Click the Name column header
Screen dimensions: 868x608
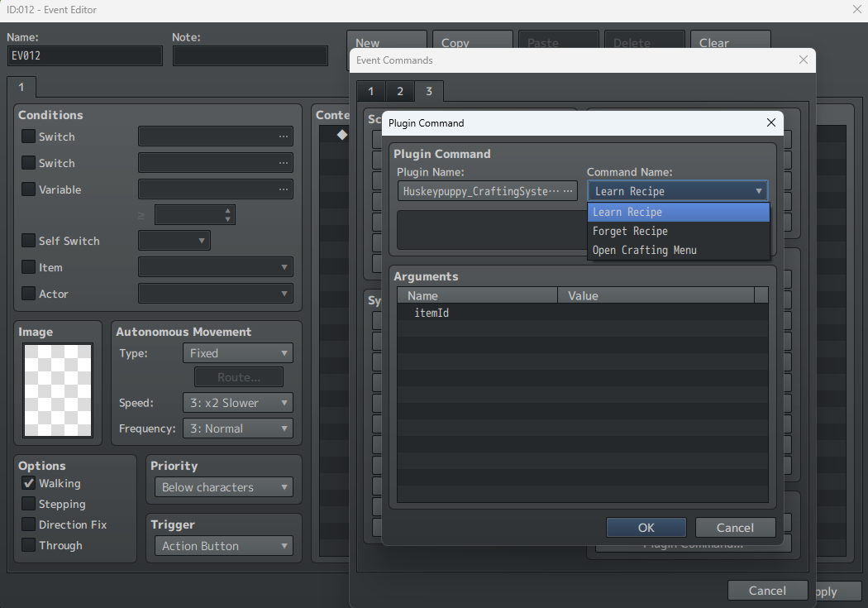click(477, 295)
